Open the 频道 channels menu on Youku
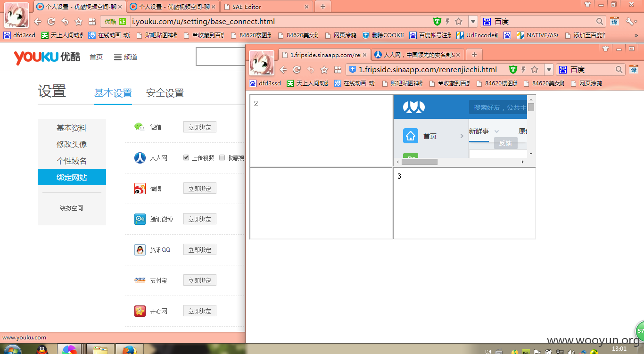644x354 pixels. (x=126, y=57)
